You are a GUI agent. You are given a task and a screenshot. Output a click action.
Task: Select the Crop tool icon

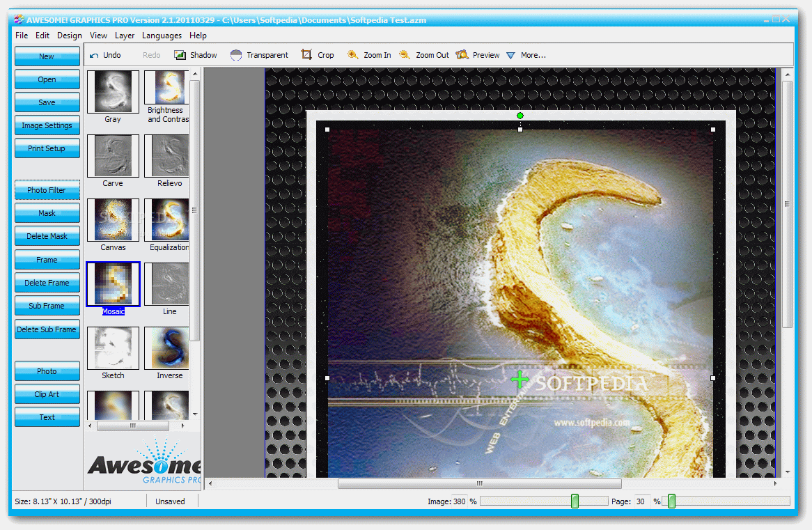[306, 54]
